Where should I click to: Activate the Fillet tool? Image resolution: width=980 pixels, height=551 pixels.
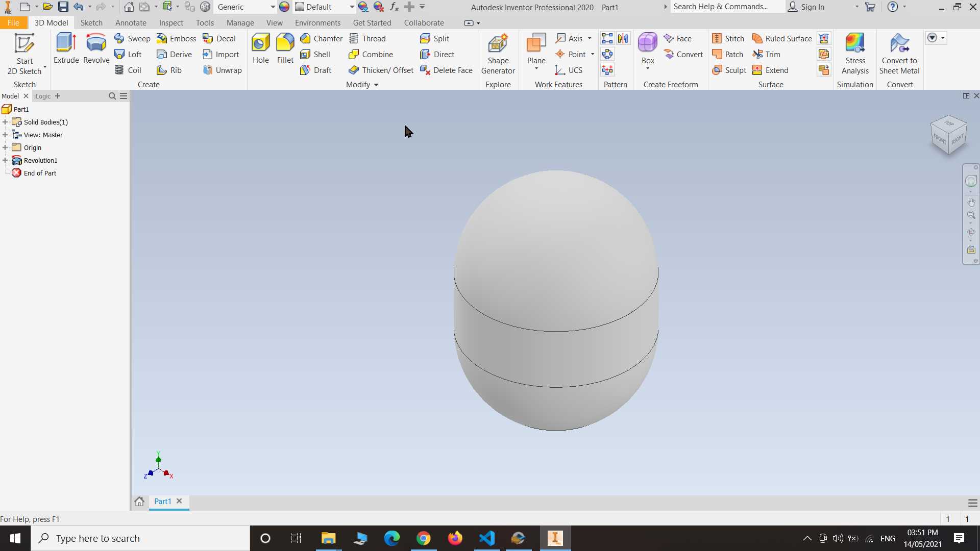pyautogui.click(x=285, y=49)
